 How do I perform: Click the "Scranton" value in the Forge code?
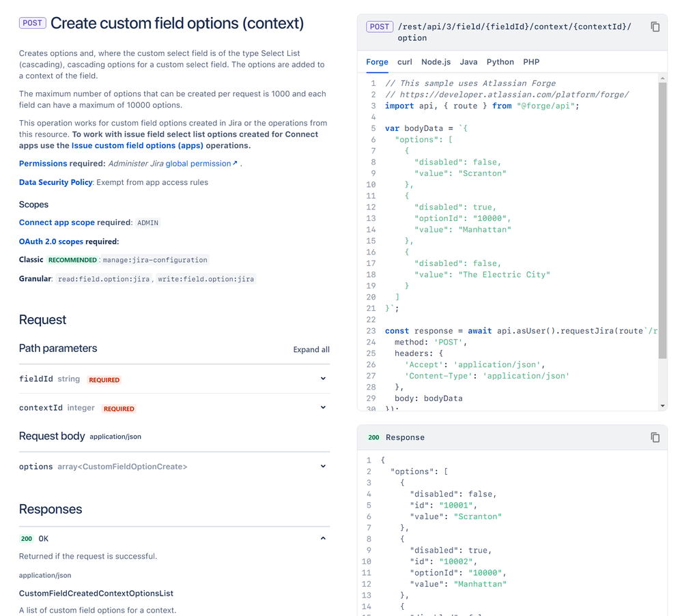pos(483,173)
